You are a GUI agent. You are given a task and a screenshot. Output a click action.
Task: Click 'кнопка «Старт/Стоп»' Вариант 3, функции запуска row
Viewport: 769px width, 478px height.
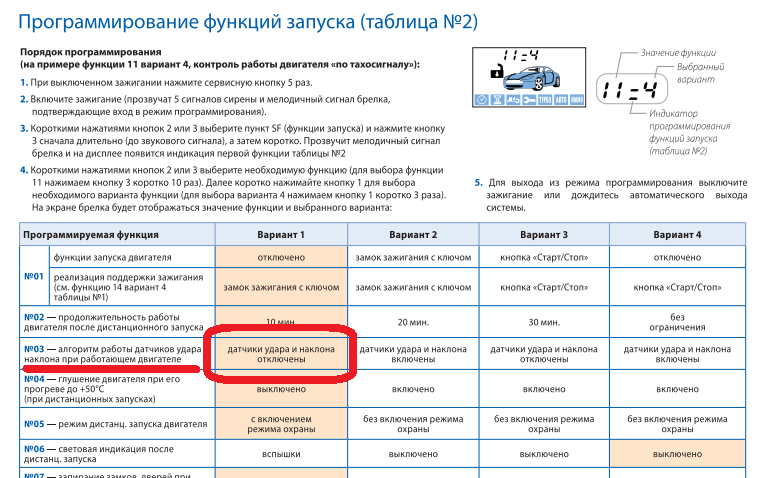(x=544, y=257)
